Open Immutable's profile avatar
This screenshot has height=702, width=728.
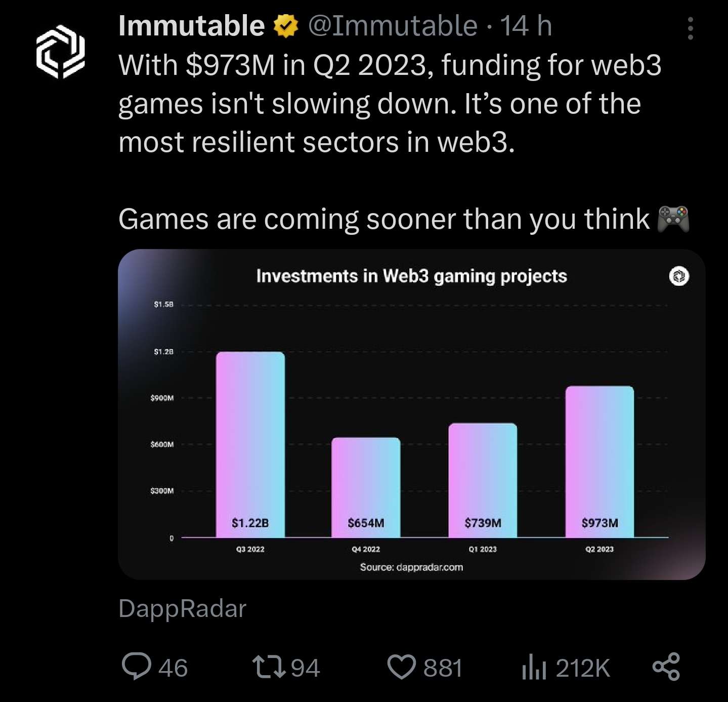click(60, 52)
